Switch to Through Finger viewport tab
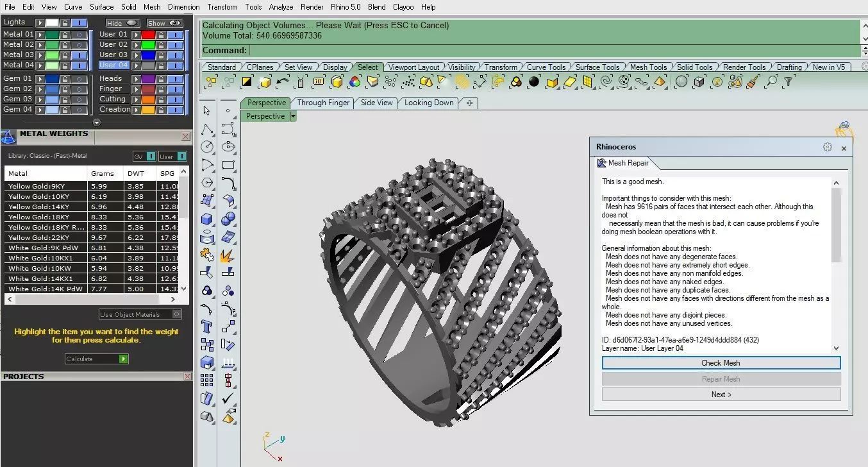This screenshot has width=868, height=467. (x=323, y=103)
